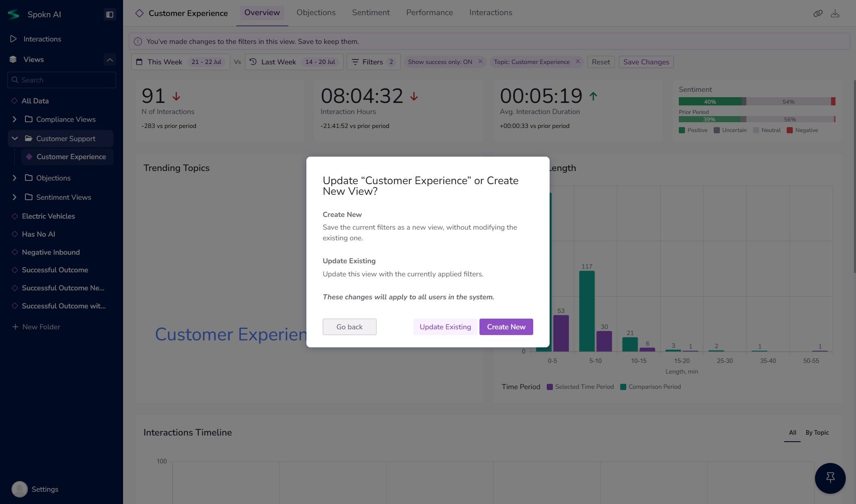
Task: Collapse sidebar using the panel toggle icon
Action: point(110,14)
